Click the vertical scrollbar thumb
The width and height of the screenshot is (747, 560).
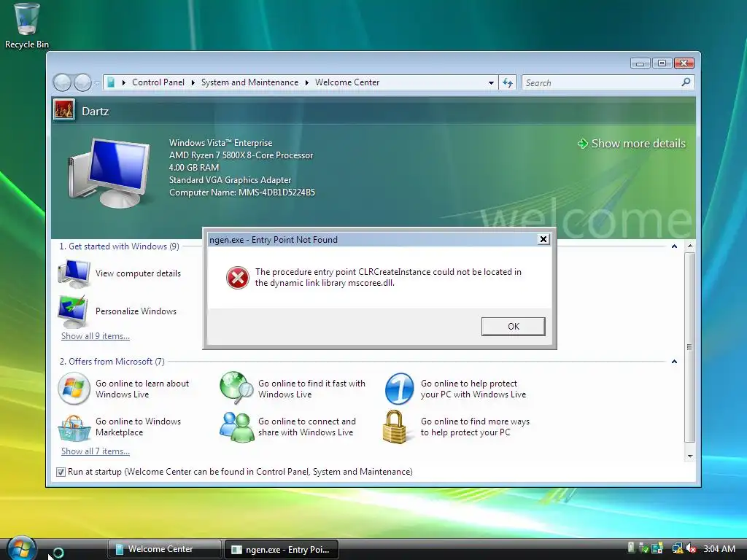coord(690,347)
